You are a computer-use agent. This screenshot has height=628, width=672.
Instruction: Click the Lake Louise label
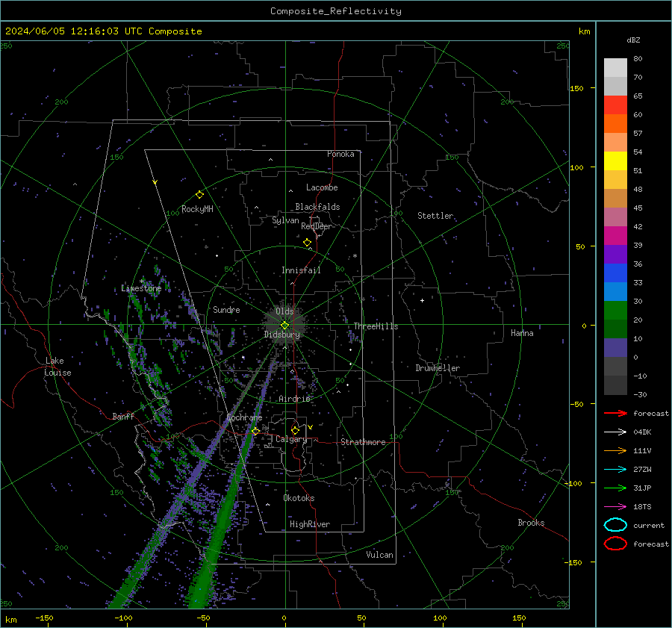click(x=57, y=367)
